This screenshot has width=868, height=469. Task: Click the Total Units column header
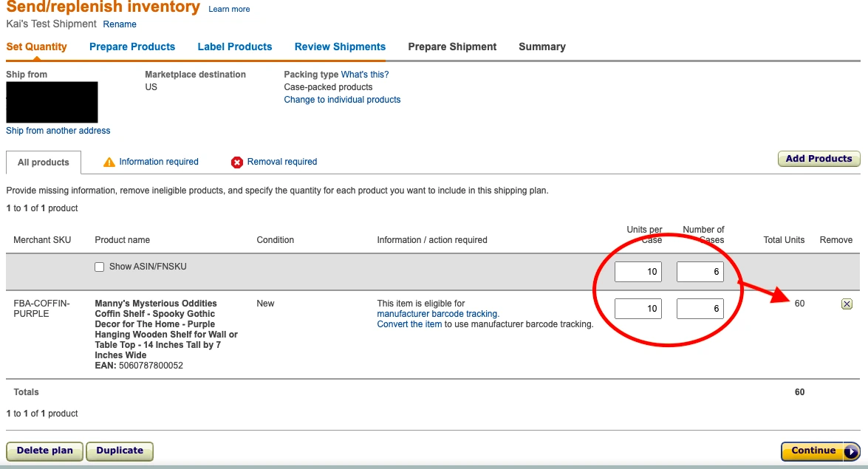[784, 240]
